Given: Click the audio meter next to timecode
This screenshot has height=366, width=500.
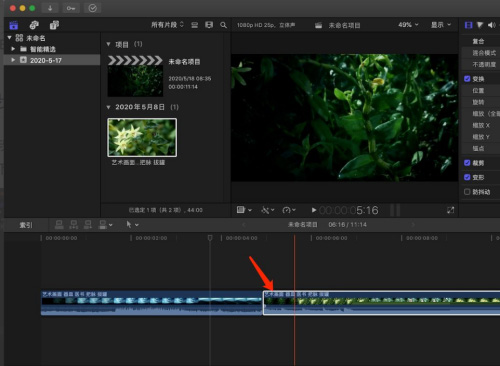Looking at the screenshot, I should coord(395,210).
